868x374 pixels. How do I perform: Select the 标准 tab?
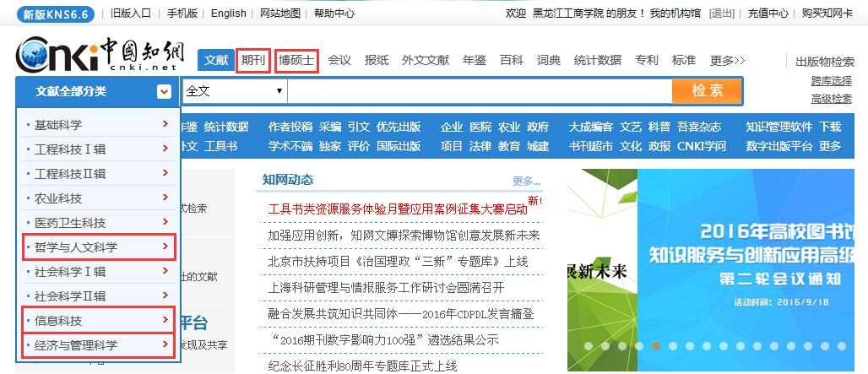[x=684, y=60]
